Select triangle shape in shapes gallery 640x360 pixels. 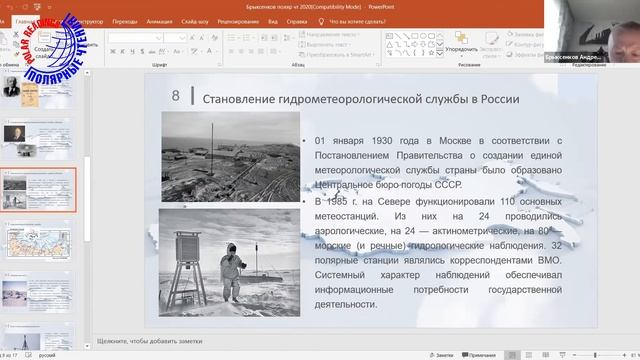point(389,44)
